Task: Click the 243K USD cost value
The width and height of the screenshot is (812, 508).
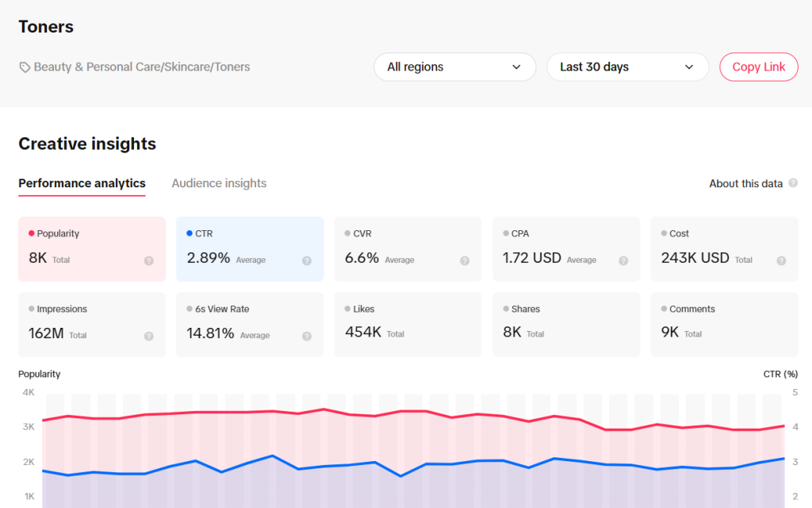Action: [x=695, y=258]
